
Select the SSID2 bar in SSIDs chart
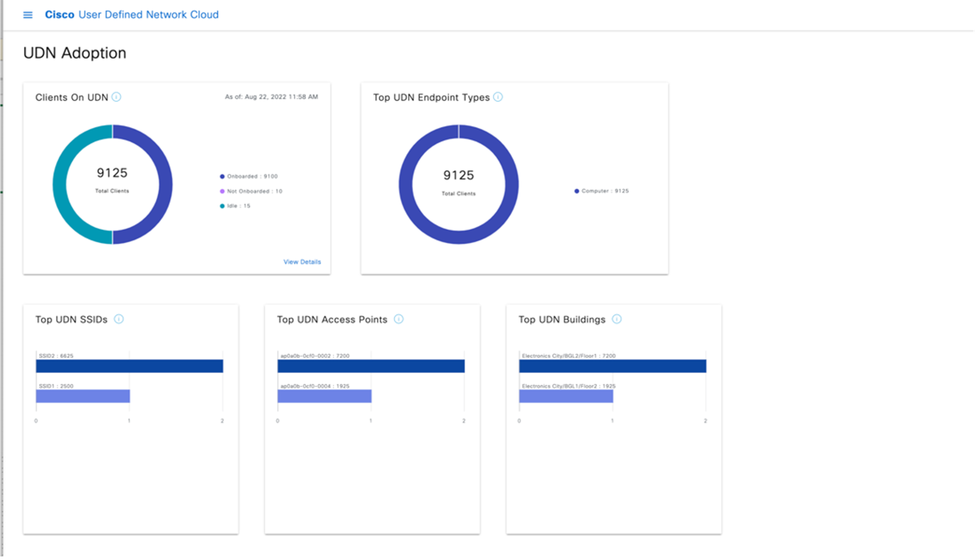pos(130,366)
